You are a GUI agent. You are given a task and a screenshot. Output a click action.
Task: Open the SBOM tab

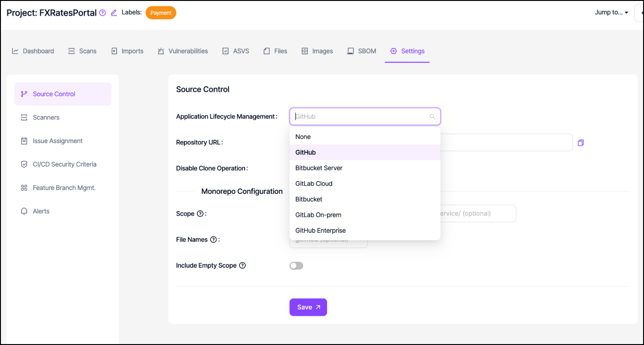(362, 51)
